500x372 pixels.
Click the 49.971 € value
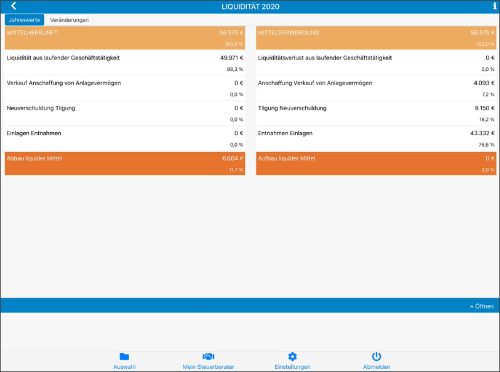pos(232,58)
